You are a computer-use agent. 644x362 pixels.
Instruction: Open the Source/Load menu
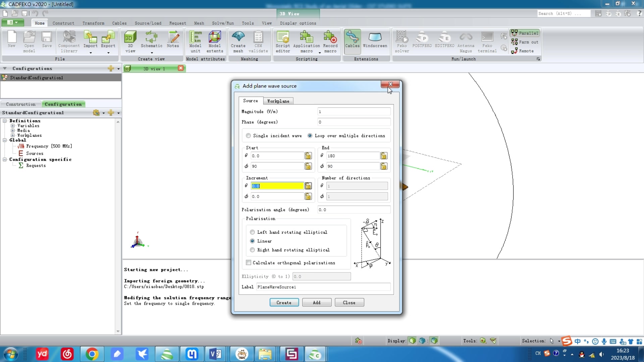148,23
